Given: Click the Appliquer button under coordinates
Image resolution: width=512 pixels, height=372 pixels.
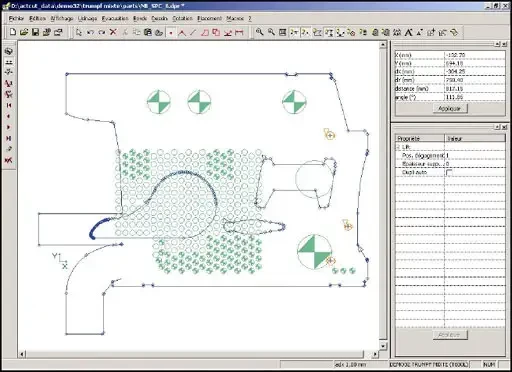Looking at the screenshot, I should [450, 108].
